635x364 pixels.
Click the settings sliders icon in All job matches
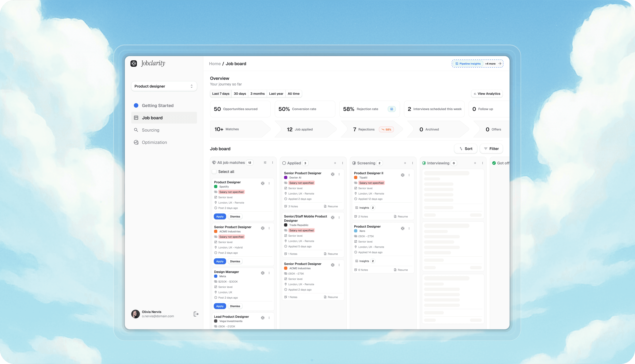coord(265,162)
